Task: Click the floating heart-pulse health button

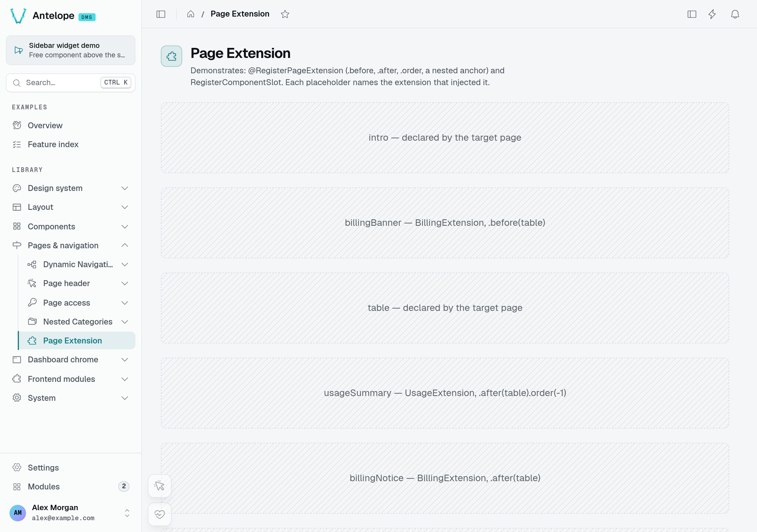Action: (160, 514)
